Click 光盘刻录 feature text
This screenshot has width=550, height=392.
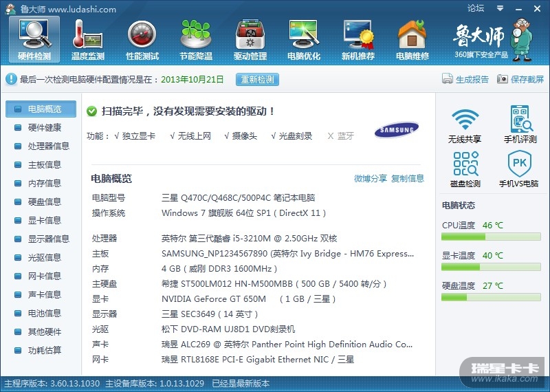pyautogui.click(x=296, y=135)
